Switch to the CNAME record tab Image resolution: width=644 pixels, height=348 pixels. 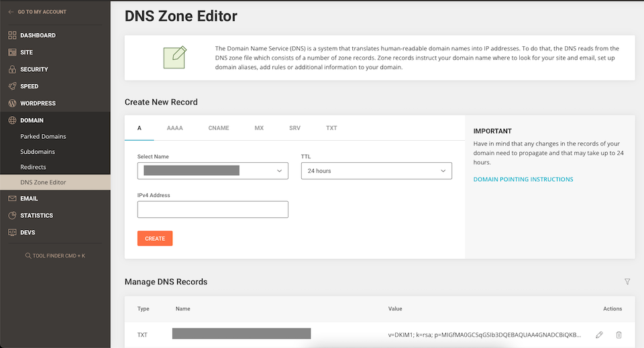pyautogui.click(x=219, y=128)
